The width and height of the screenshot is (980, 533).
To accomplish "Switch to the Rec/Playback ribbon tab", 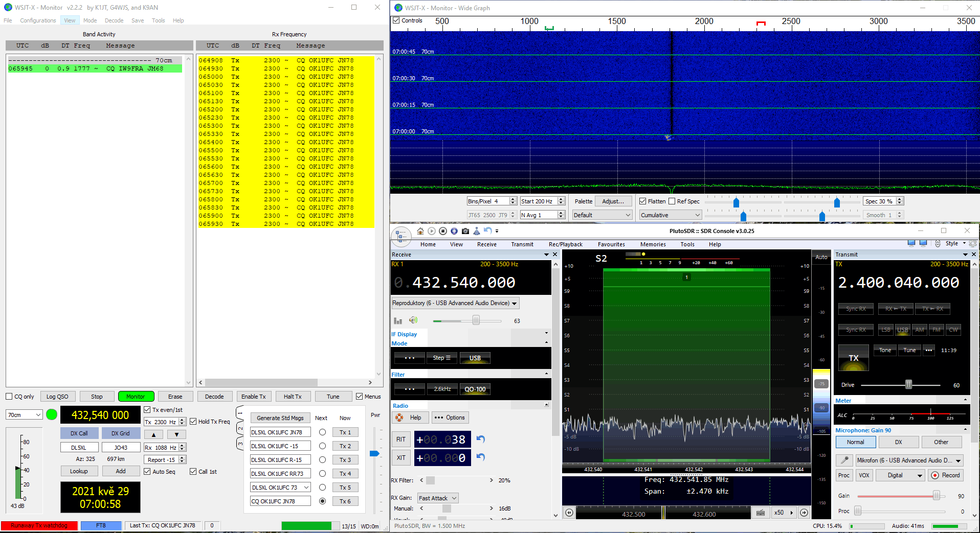I will point(565,244).
